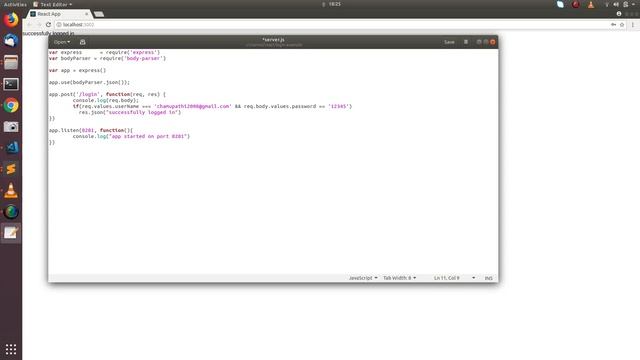Minimize the gedit window
640x360 pixels.
479,42
